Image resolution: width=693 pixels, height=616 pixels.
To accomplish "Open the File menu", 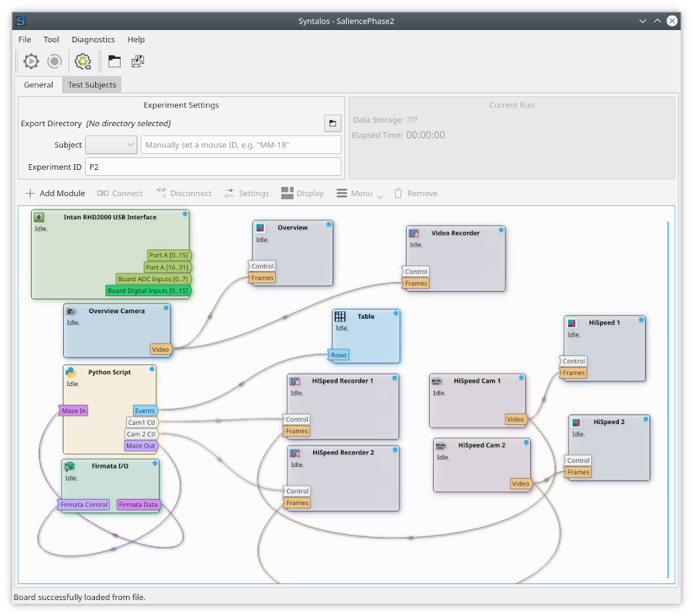I will coord(25,39).
